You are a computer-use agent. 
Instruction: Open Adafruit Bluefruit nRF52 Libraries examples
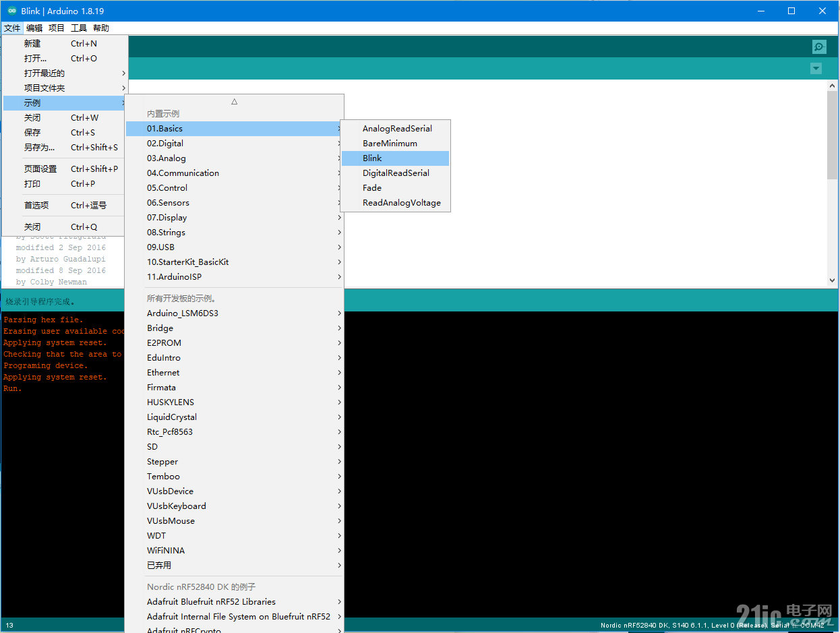[x=235, y=601]
